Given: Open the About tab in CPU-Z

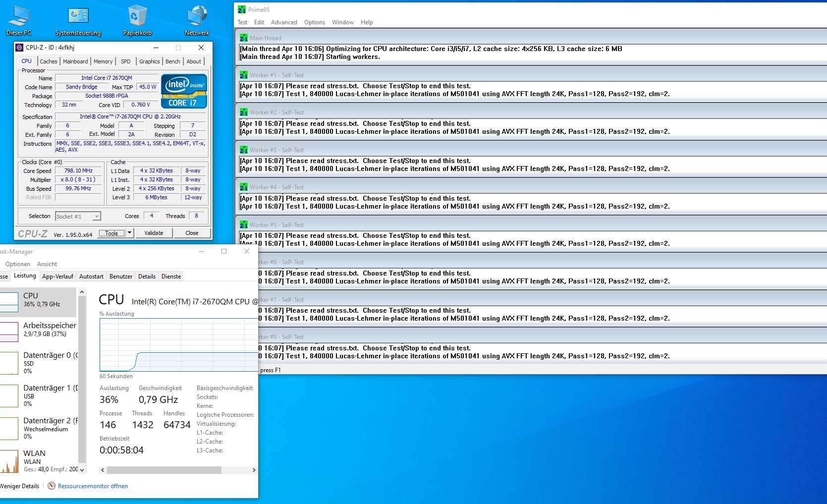Looking at the screenshot, I should click(x=194, y=61).
